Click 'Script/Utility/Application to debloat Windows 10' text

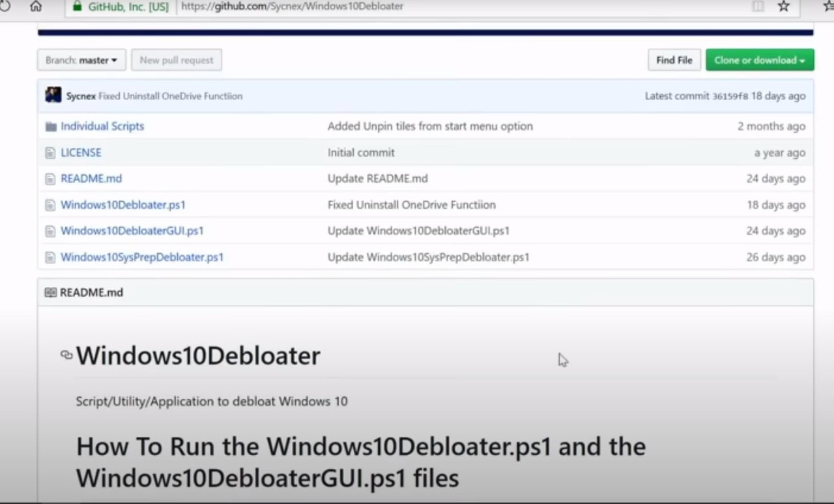(x=212, y=401)
